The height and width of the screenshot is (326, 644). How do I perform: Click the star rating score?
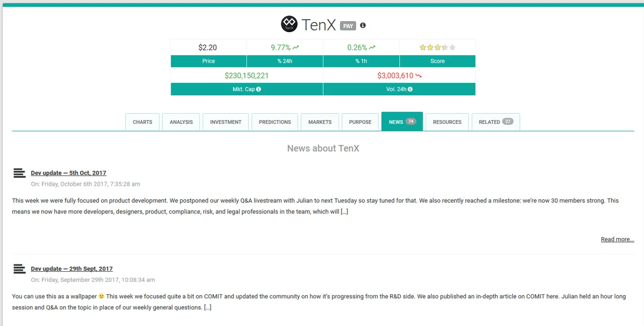tap(437, 47)
